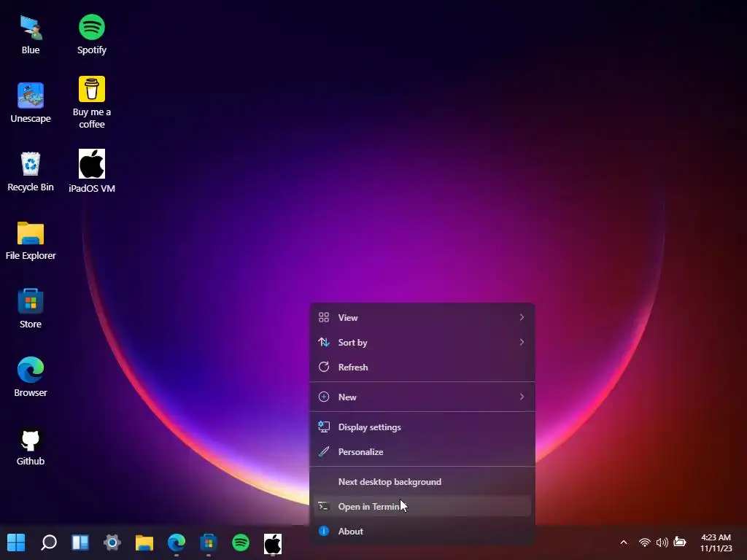Open File Explorer folder in taskbar
This screenshot has width=747, height=560.
(x=144, y=542)
